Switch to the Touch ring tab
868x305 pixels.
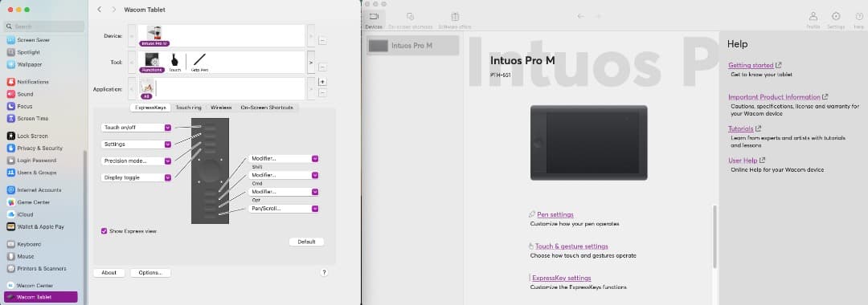pyautogui.click(x=188, y=108)
